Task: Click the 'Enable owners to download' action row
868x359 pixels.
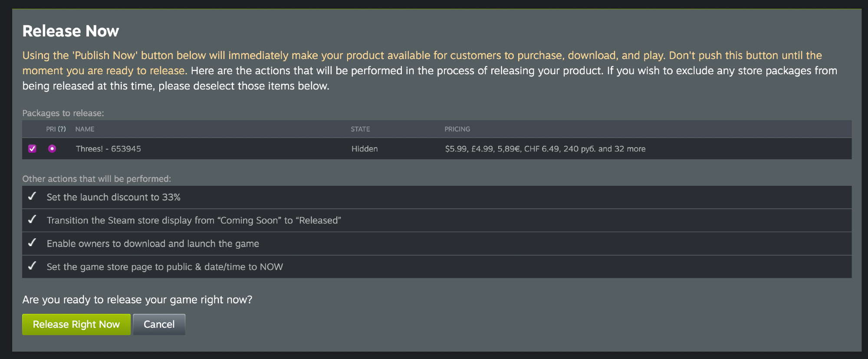Action: click(x=153, y=244)
